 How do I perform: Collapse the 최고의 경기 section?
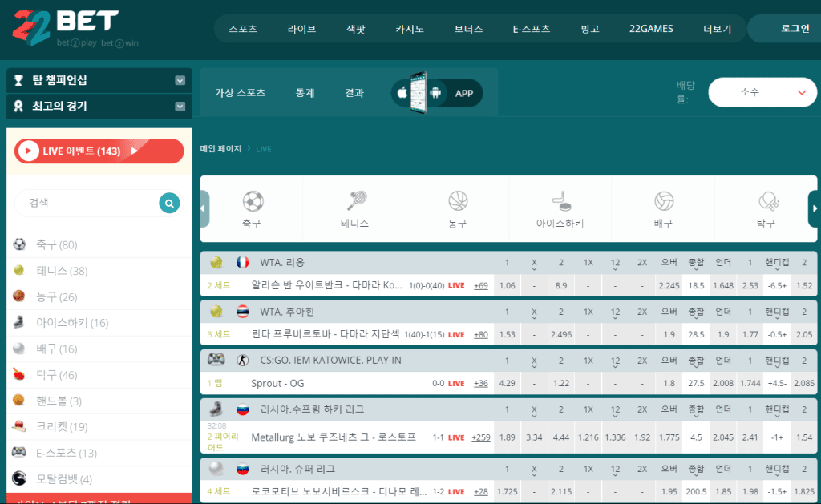point(180,106)
